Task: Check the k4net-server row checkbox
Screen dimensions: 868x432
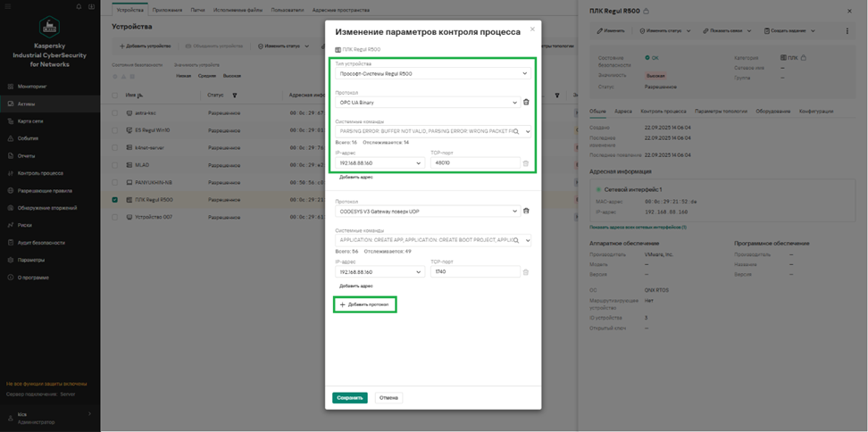Action: (115, 147)
